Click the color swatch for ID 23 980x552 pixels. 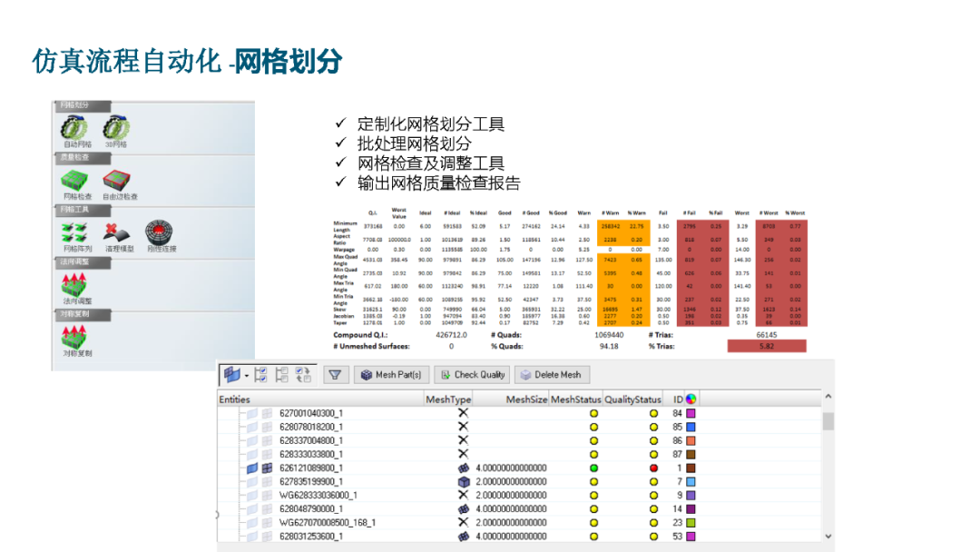click(x=691, y=523)
